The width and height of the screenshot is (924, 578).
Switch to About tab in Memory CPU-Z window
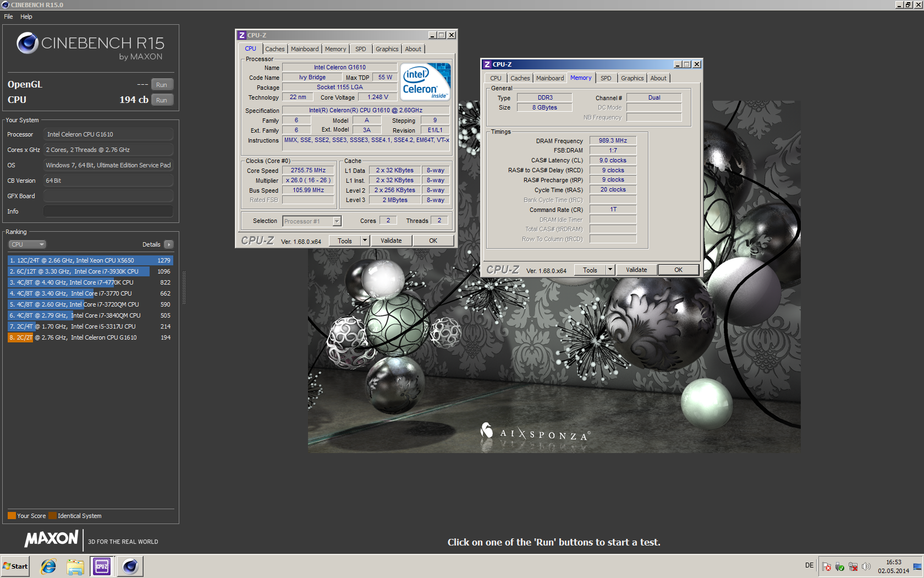[x=658, y=78]
